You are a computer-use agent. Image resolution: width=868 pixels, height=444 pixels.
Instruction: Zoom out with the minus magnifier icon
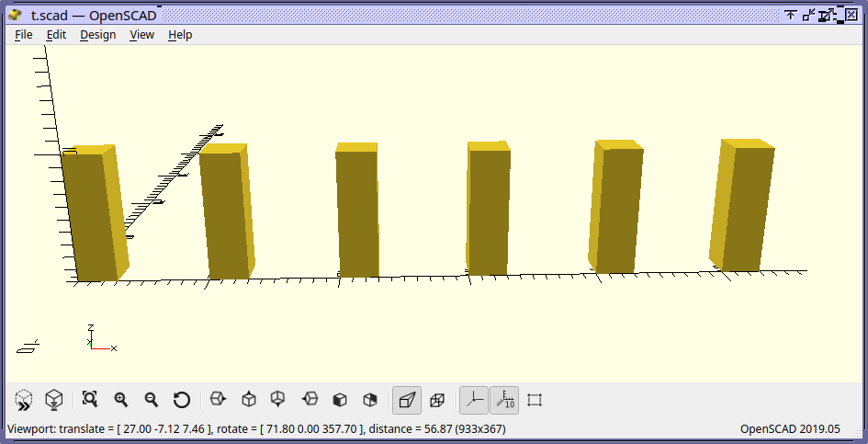pyautogui.click(x=152, y=399)
